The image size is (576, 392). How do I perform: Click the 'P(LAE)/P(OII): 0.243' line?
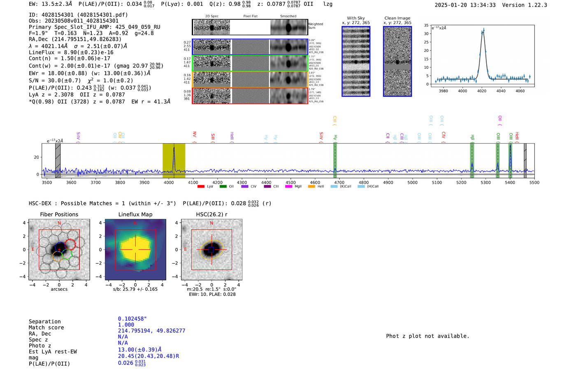(x=90, y=88)
